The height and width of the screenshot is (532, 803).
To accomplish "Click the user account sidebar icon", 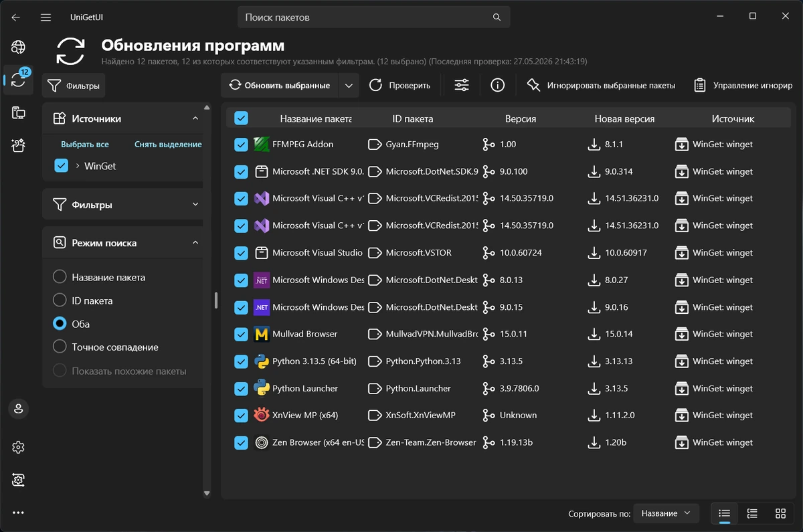I will point(18,408).
